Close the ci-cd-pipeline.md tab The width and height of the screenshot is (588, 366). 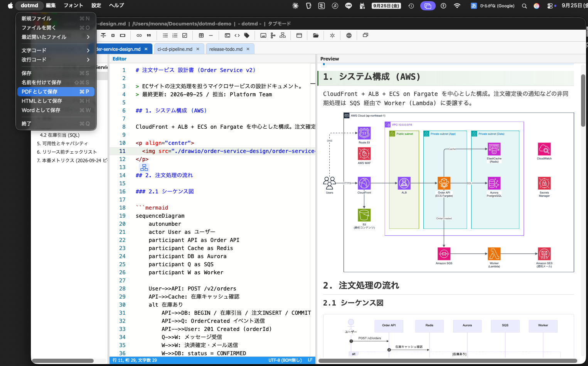(198, 49)
